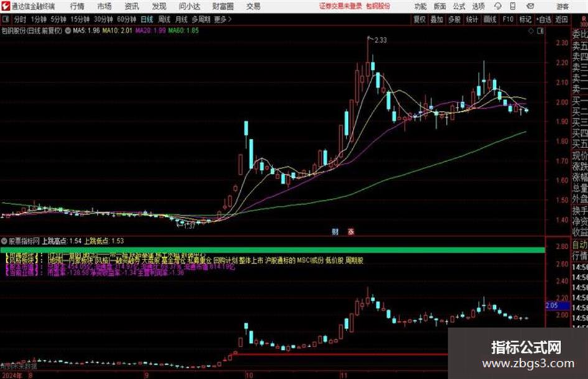Click the 返回 back button

pyautogui.click(x=561, y=19)
